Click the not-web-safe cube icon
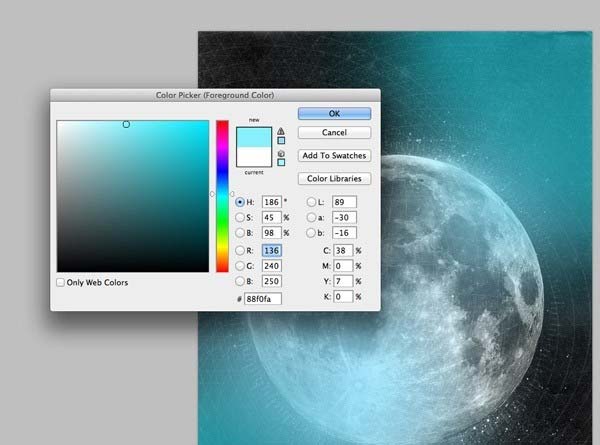600x445 pixels. [281, 153]
